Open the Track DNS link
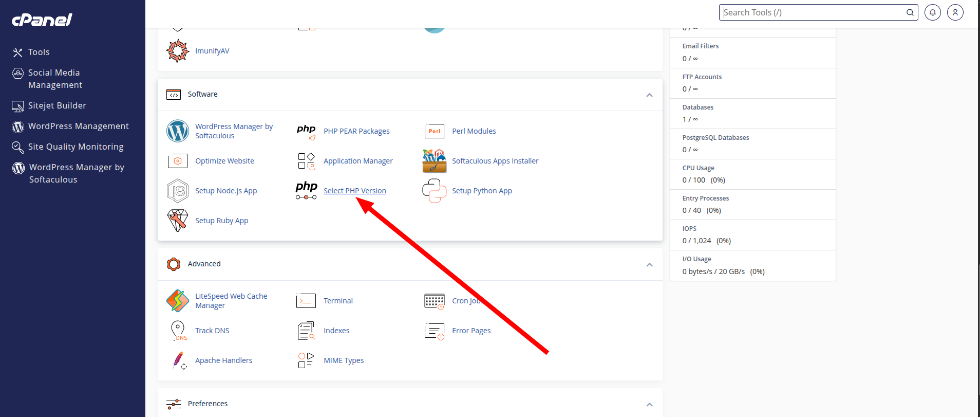Screen dimensions: 980x417 pyautogui.click(x=212, y=331)
